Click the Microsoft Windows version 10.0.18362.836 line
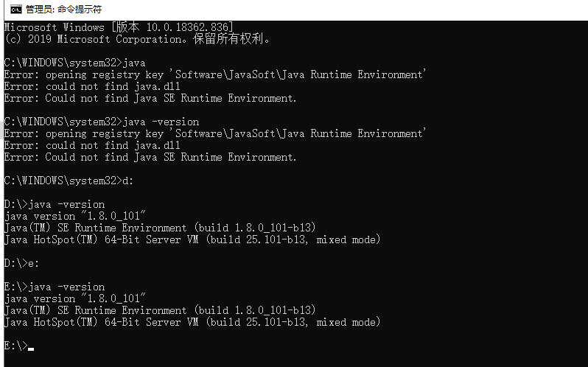Screen dimensions: 588x367 coord(119,27)
